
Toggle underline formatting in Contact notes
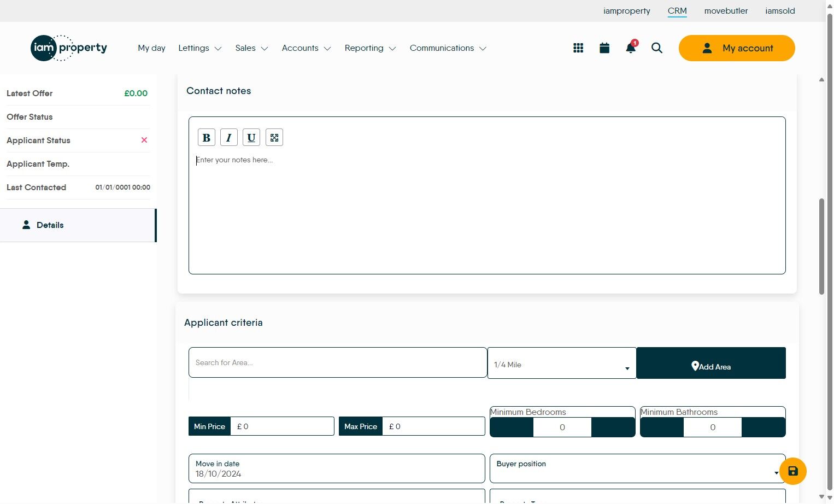click(x=251, y=138)
